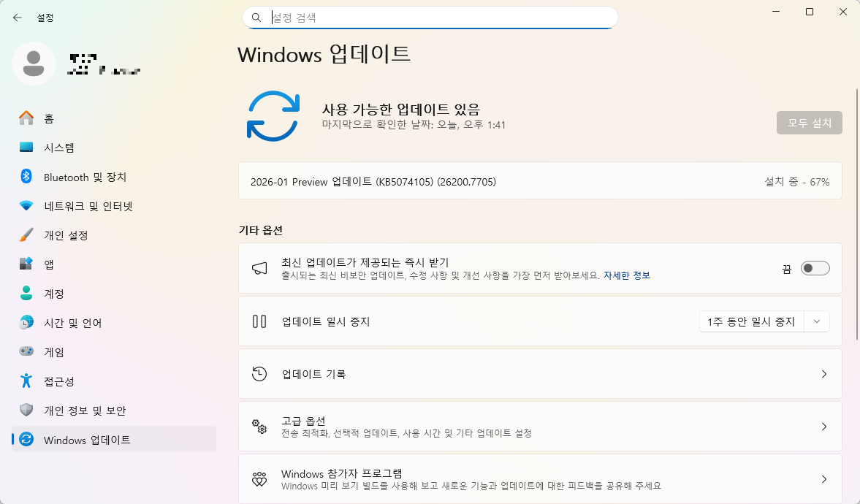Click the privacy shield icon
Viewport: 860px width, 504px height.
[26, 410]
